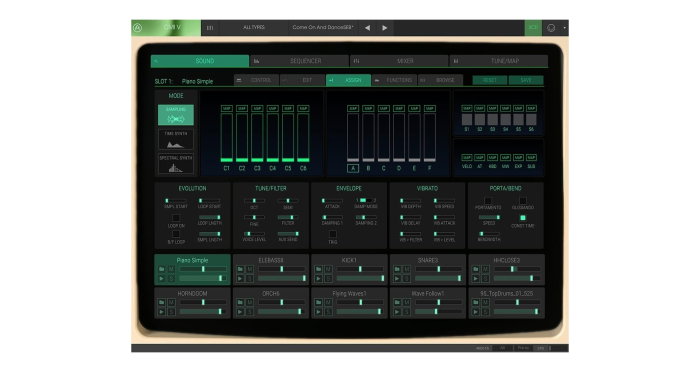
Task: Open the CONTROL sub-tab
Action: point(257,80)
